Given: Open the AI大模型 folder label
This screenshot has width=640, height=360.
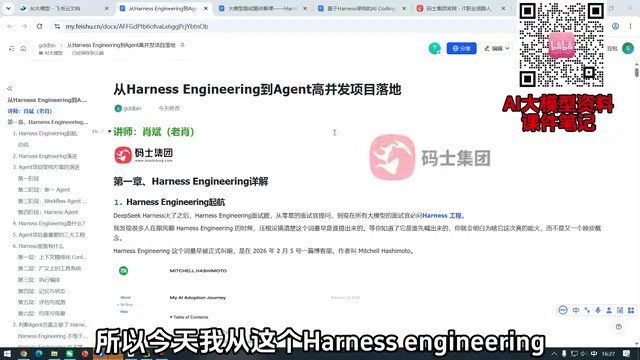Looking at the screenshot, I should [51, 53].
